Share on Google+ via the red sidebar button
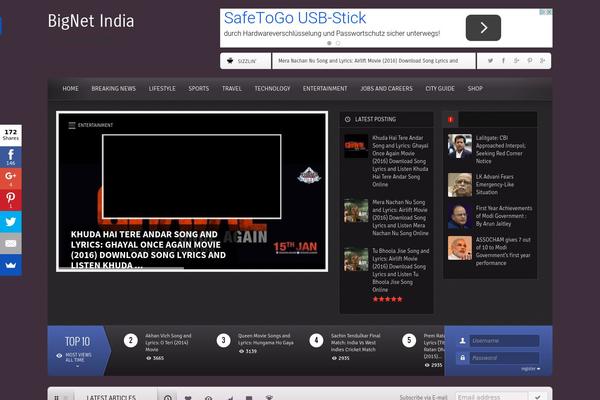This screenshot has width=600, height=400. click(11, 178)
